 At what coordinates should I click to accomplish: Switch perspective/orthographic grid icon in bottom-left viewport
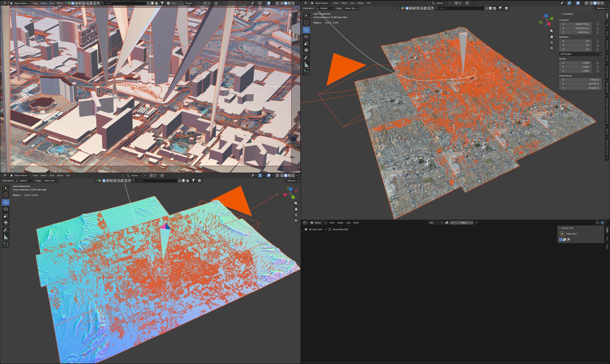[296, 221]
